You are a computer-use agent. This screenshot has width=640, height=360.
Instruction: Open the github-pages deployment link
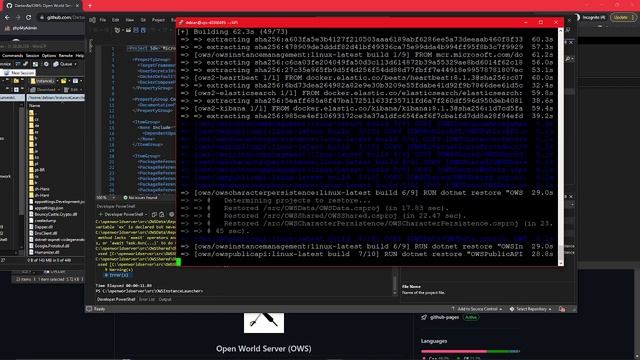tap(444, 317)
